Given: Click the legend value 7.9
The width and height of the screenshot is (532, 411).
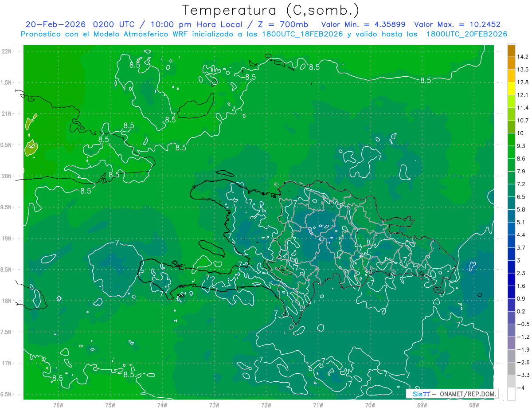Looking at the screenshot, I should [x=521, y=171].
